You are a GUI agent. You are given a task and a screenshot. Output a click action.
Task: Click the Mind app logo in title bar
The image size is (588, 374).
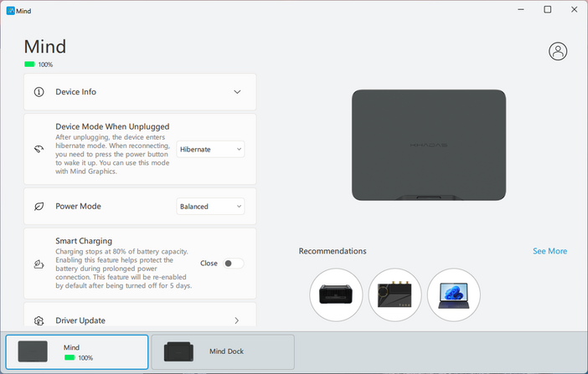[x=11, y=11]
